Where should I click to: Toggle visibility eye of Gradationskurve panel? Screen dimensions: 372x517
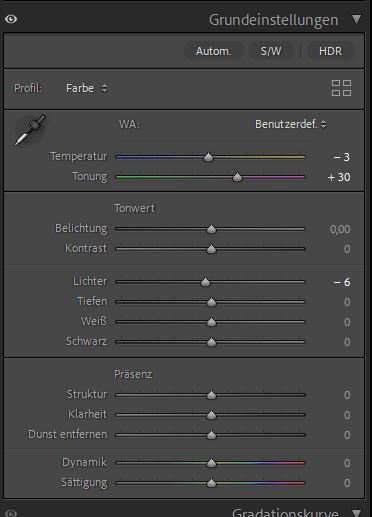point(11,513)
